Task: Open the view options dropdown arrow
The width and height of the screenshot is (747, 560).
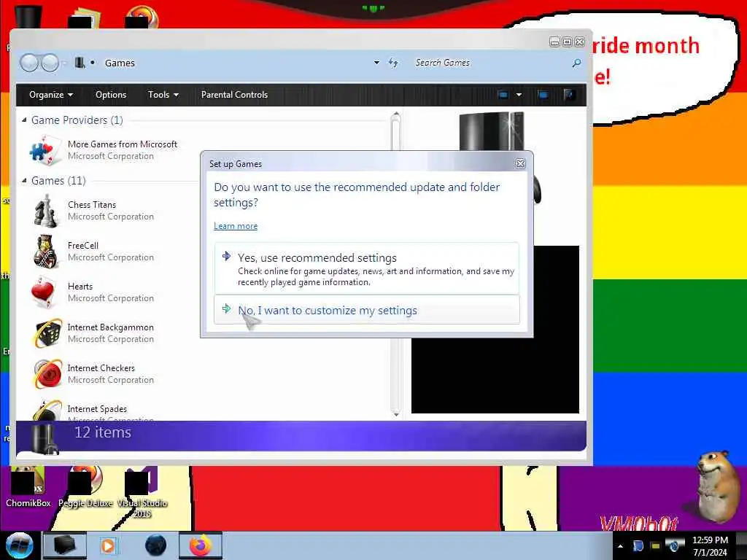Action: click(x=519, y=94)
